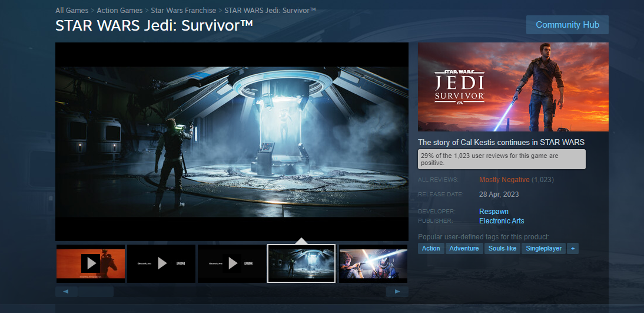Play the orange trailer thumbnail video

pos(90,263)
